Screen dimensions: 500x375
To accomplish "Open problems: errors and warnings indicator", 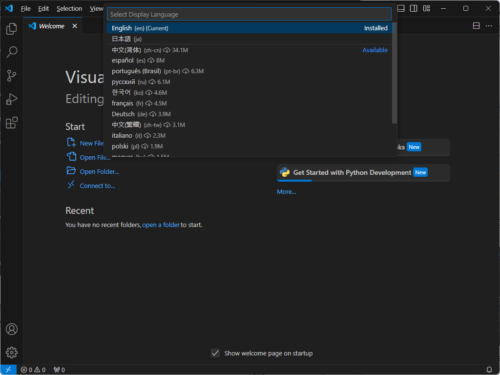I will click(33, 369).
